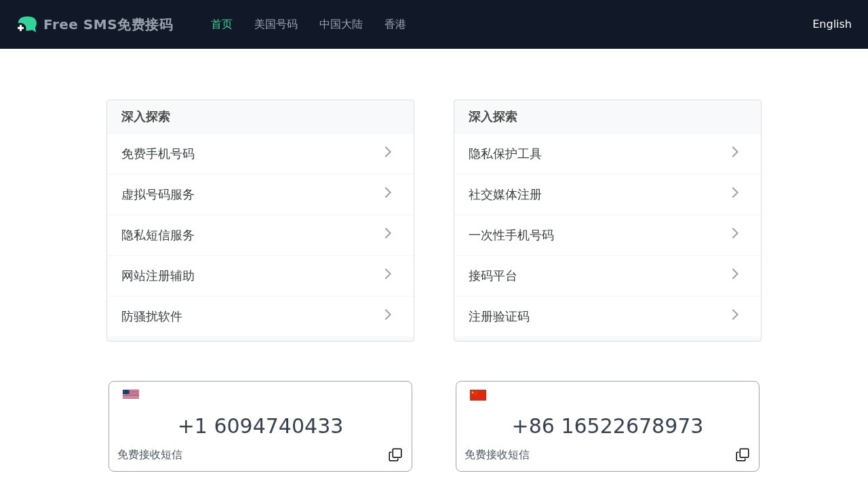Expand the 社交媒体注册 arrow

point(735,193)
